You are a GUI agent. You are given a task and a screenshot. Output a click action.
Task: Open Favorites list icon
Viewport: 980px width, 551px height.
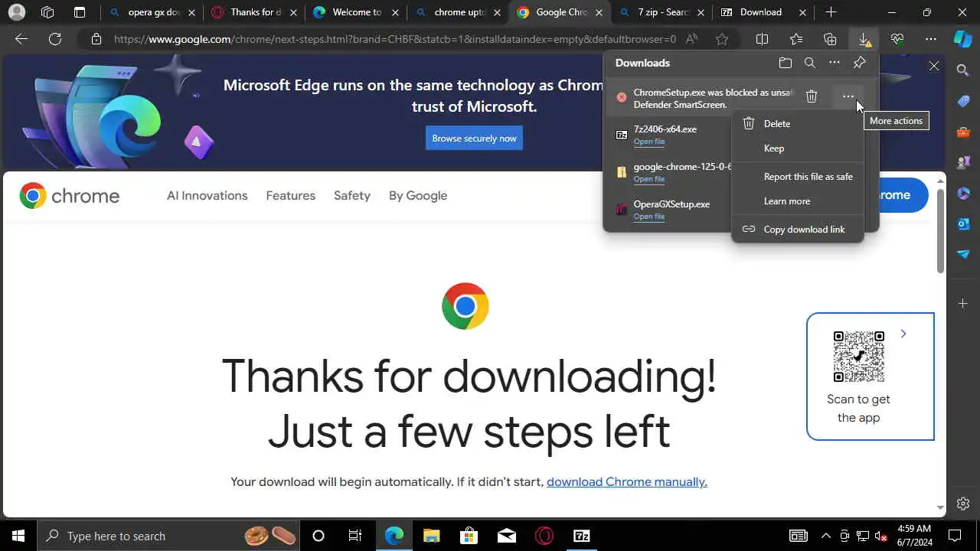pyautogui.click(x=796, y=39)
